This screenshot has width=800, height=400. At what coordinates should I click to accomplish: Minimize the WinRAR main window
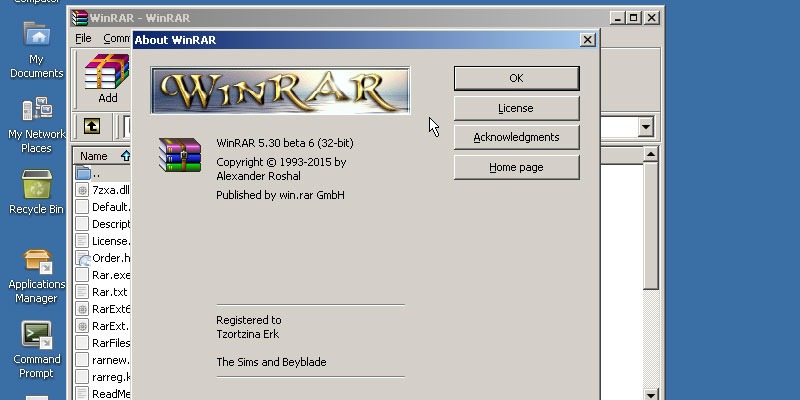click(x=618, y=18)
